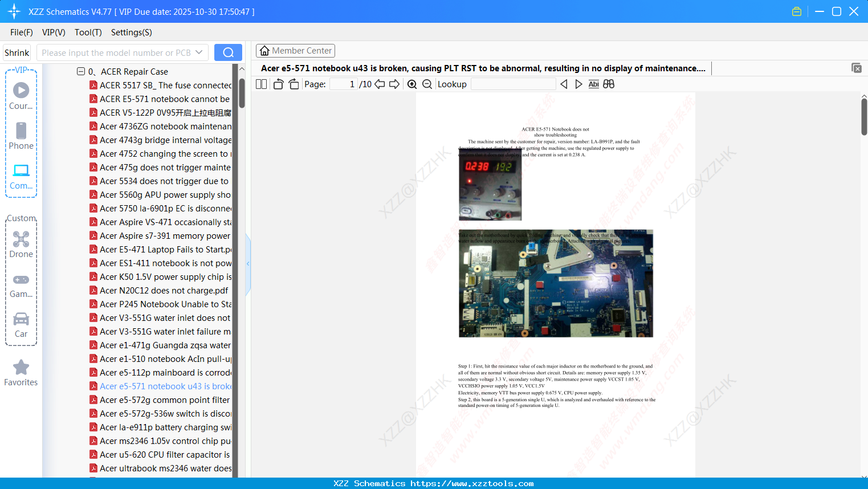
Task: Open Acer 4752 changing the screen file
Action: (160, 153)
